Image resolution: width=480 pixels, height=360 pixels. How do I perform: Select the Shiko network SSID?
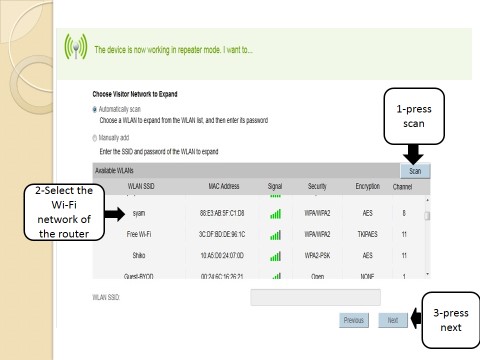139,255
